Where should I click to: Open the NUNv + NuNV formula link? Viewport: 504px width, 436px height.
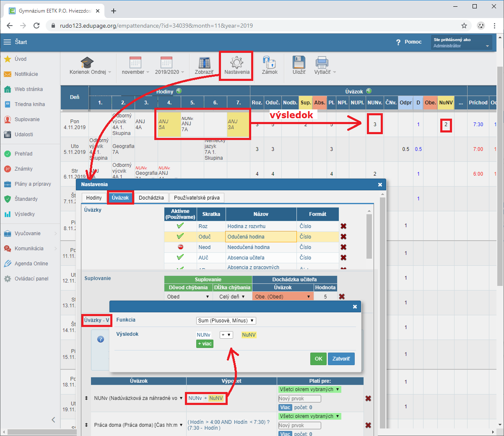(206, 398)
